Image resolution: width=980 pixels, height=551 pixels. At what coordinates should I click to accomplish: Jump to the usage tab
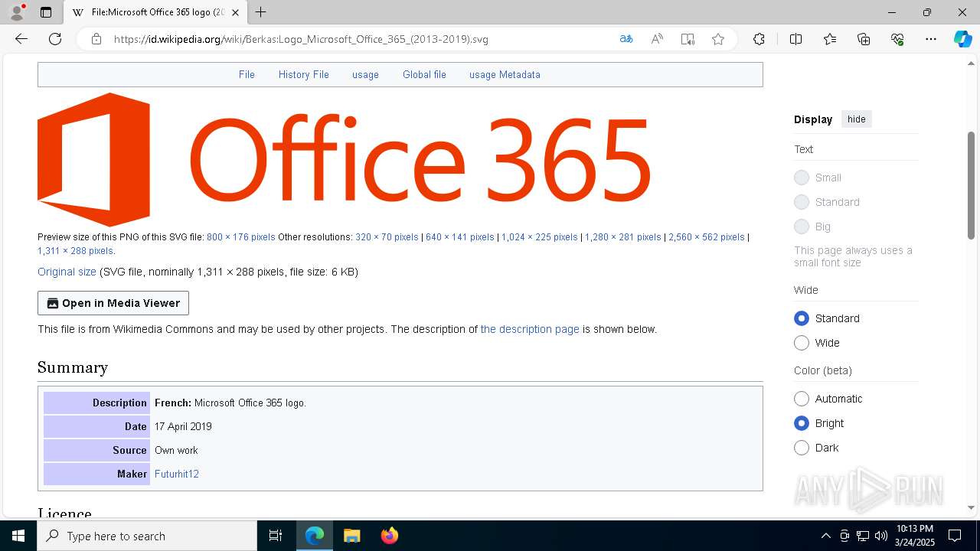coord(365,74)
